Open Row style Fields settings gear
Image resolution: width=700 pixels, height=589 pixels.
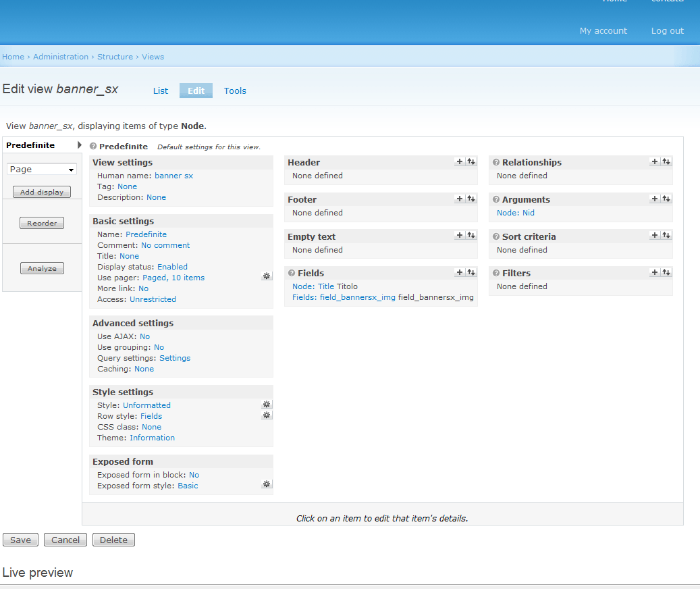pyautogui.click(x=267, y=415)
